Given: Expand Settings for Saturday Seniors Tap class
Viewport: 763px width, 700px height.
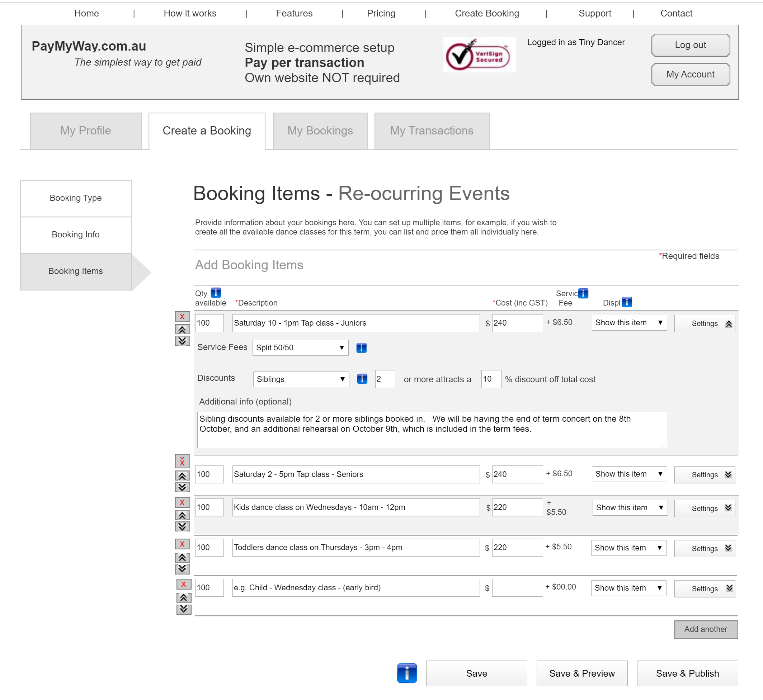Looking at the screenshot, I should (x=704, y=475).
